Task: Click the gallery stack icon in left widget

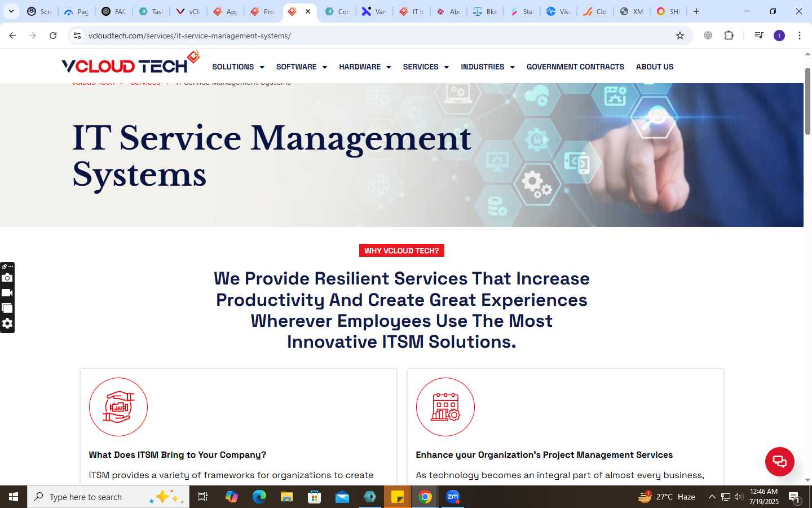Action: pyautogui.click(x=7, y=308)
